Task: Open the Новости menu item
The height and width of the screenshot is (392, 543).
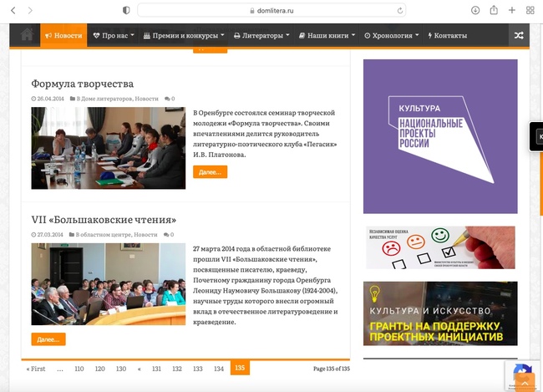Action: pyautogui.click(x=63, y=36)
